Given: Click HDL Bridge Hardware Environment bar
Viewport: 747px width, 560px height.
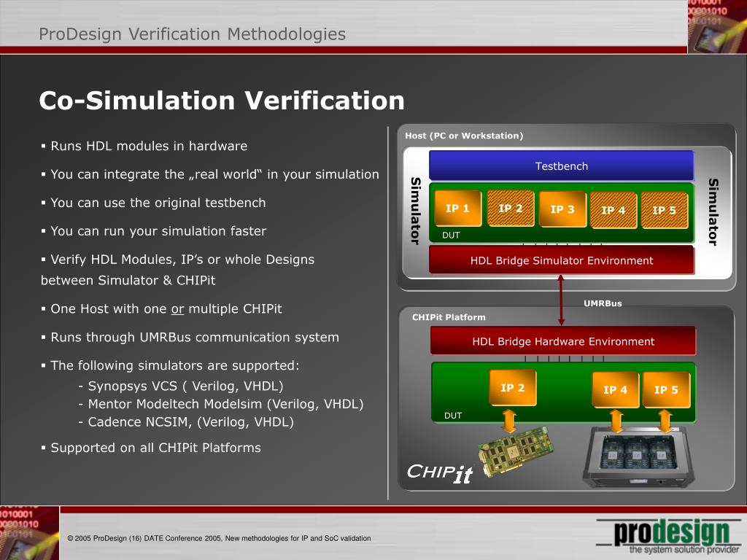Looking at the screenshot, I should [563, 341].
